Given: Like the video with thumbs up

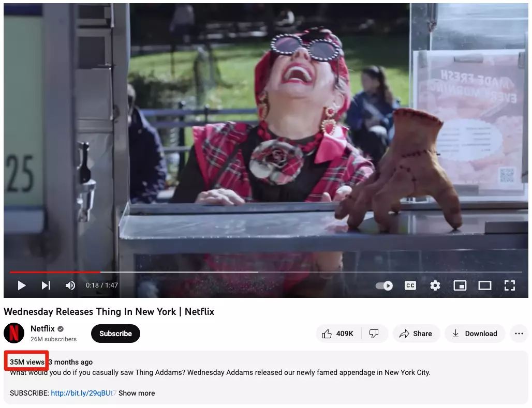Looking at the screenshot, I should [338, 334].
